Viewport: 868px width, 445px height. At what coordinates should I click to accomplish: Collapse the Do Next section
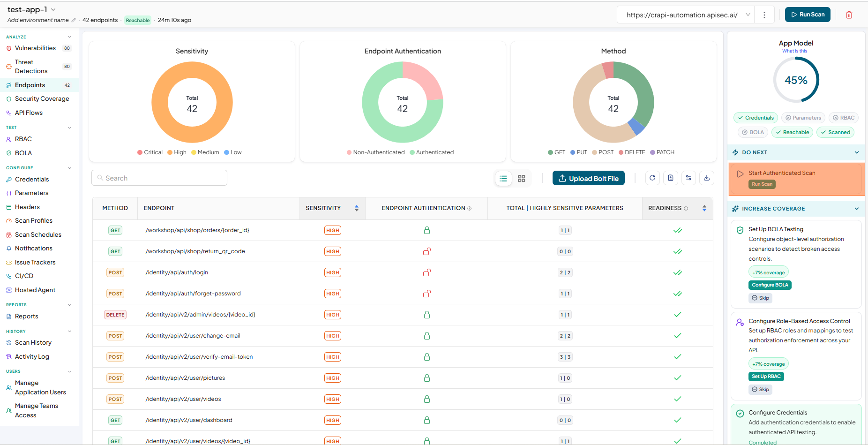(857, 152)
